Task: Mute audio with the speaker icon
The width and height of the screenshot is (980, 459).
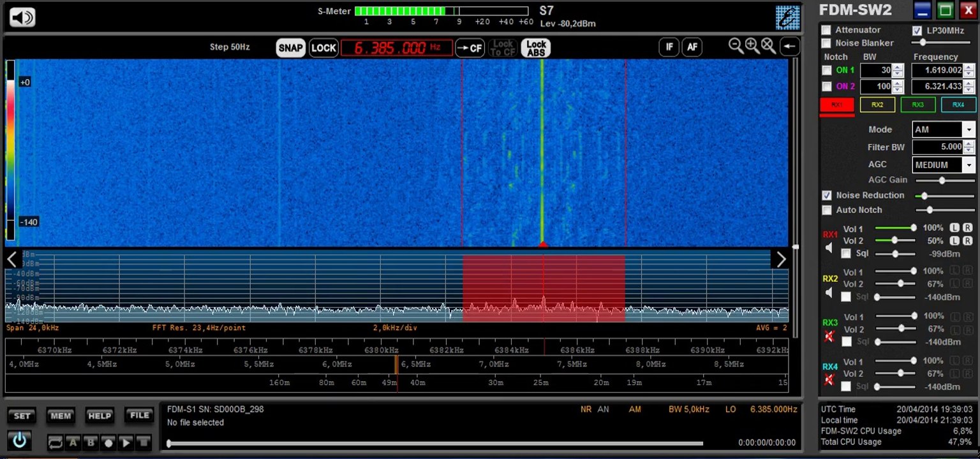Action: (22, 17)
